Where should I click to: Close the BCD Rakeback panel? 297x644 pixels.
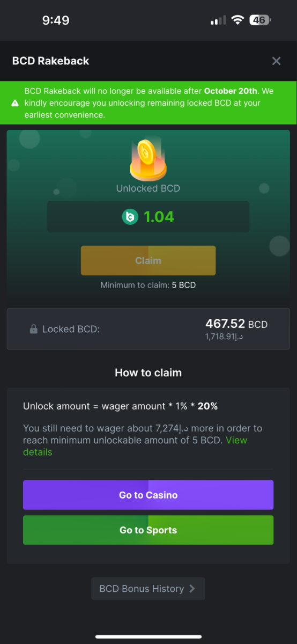276,61
